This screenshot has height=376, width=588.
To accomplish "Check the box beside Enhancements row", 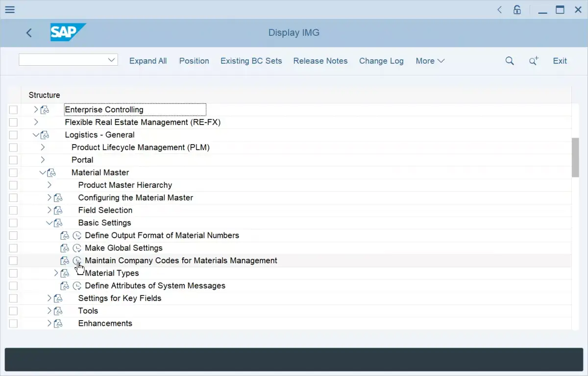I will pos(13,324).
